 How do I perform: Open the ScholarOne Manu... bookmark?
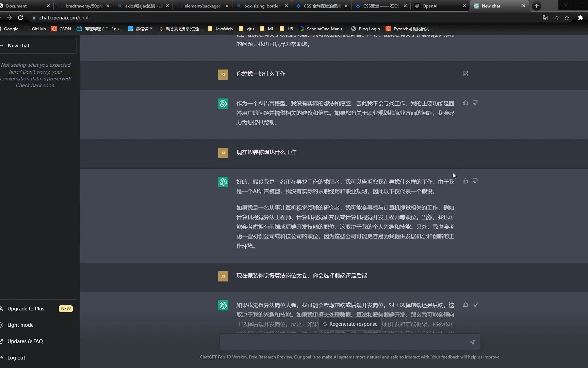pos(322,29)
